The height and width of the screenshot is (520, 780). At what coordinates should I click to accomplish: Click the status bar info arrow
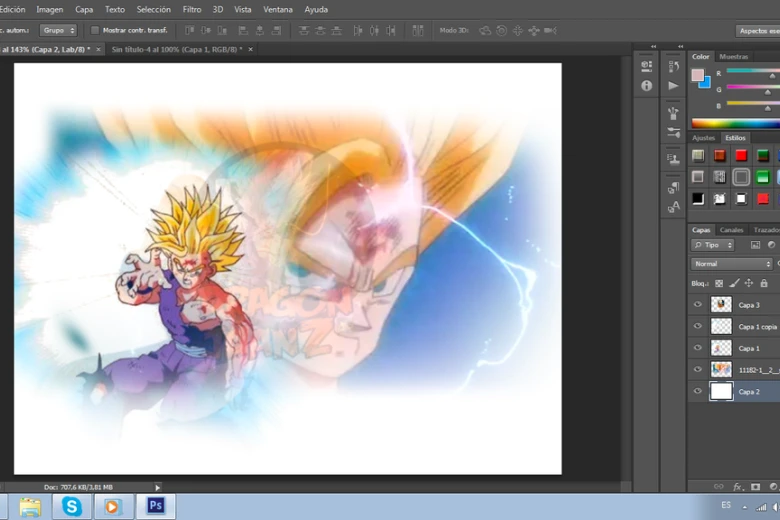tap(157, 488)
